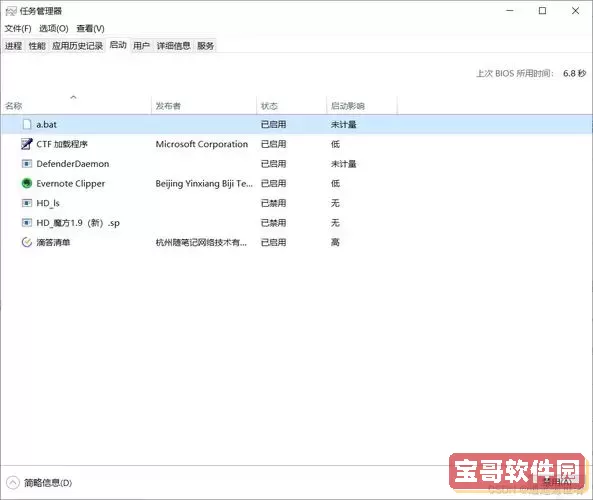Click the CTF 加载程序 pen icon
Viewport: 593px width, 500px height.
coord(27,144)
